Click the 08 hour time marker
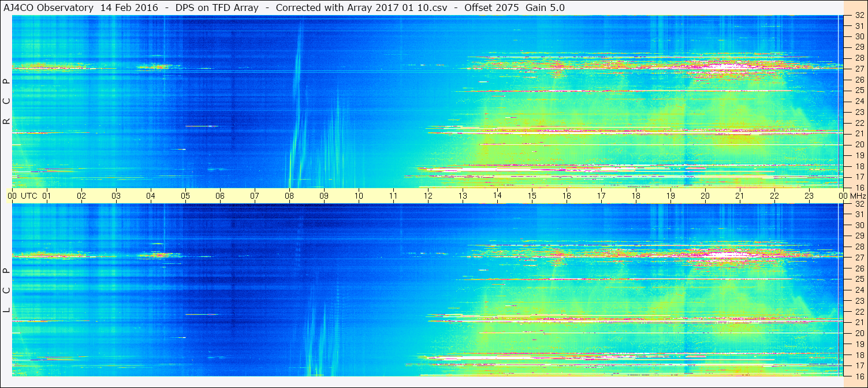 click(x=289, y=196)
